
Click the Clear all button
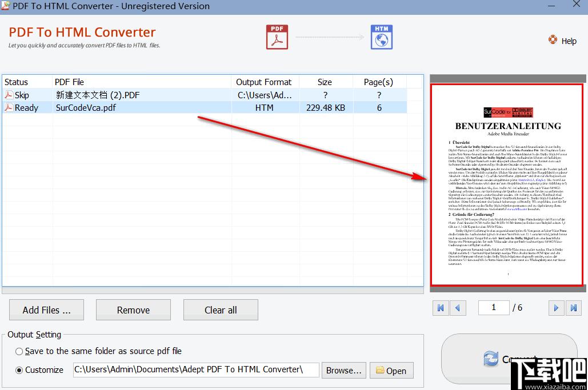pyautogui.click(x=221, y=310)
